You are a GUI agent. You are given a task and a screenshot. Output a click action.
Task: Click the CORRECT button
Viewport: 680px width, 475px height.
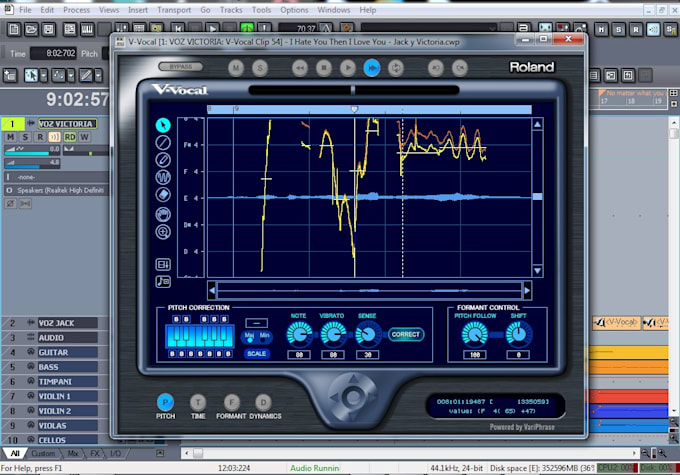(405, 334)
